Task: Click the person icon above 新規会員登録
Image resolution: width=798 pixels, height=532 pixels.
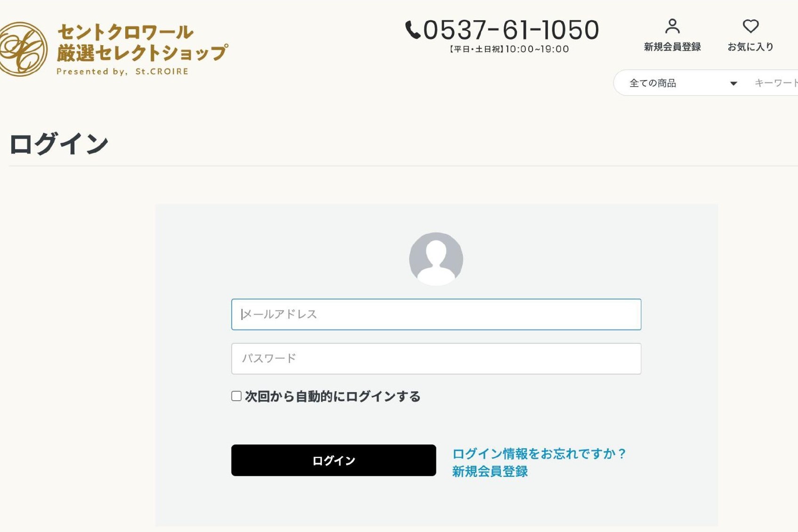Action: click(672, 26)
